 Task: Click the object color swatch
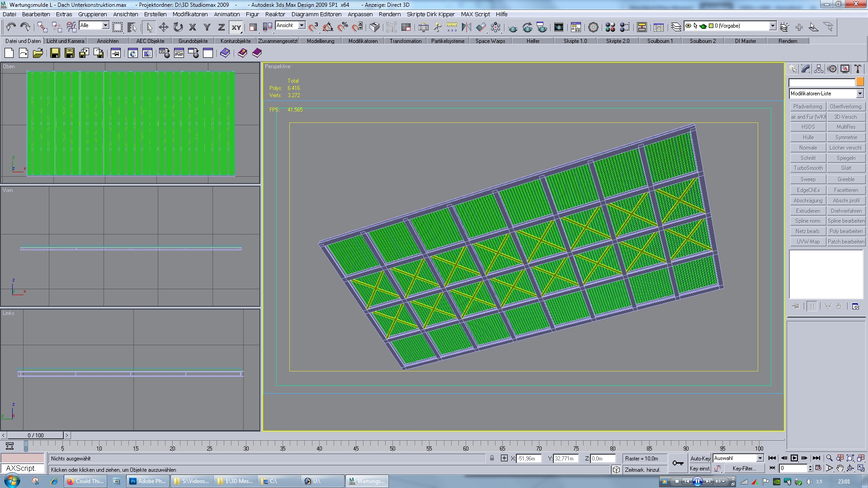(860, 82)
